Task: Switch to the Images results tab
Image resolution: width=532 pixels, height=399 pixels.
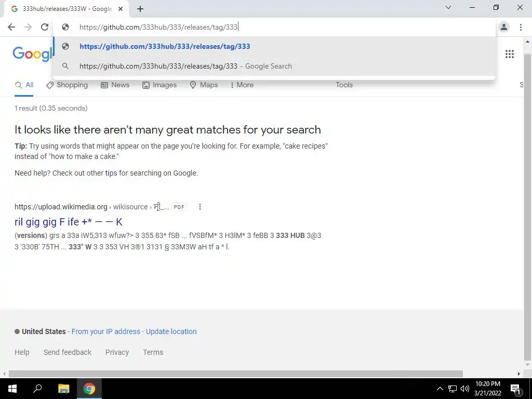Action: click(160, 85)
